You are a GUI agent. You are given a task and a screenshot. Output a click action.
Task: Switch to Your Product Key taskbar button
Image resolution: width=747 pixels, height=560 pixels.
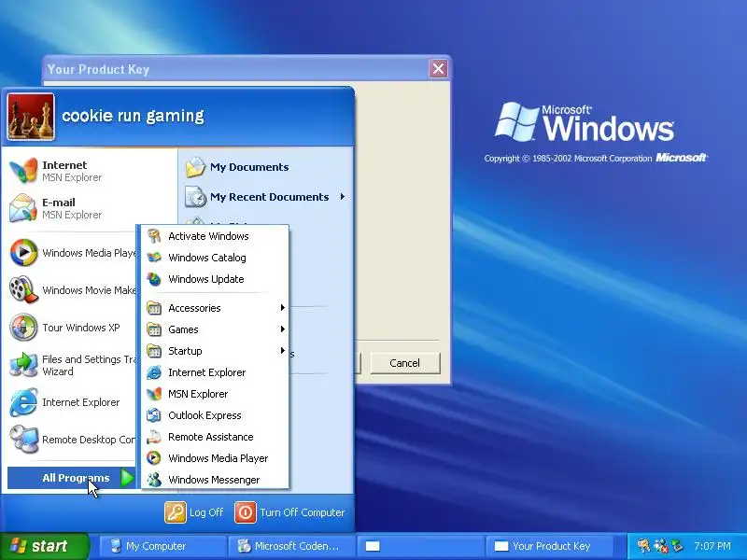[549, 546]
